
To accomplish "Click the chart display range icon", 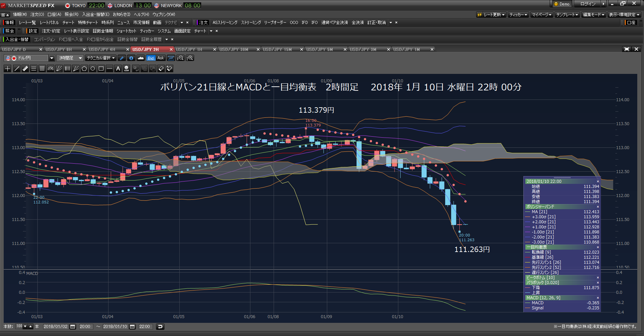I will [x=171, y=58].
